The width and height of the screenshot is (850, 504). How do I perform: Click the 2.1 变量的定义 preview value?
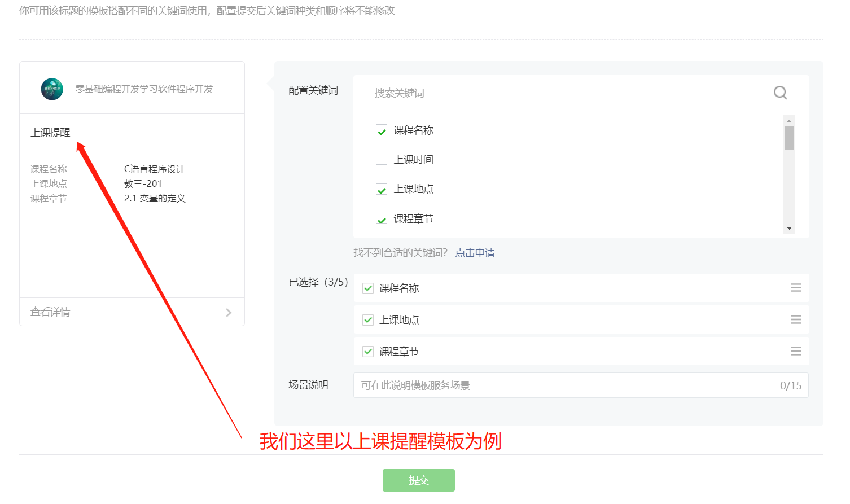tap(155, 199)
